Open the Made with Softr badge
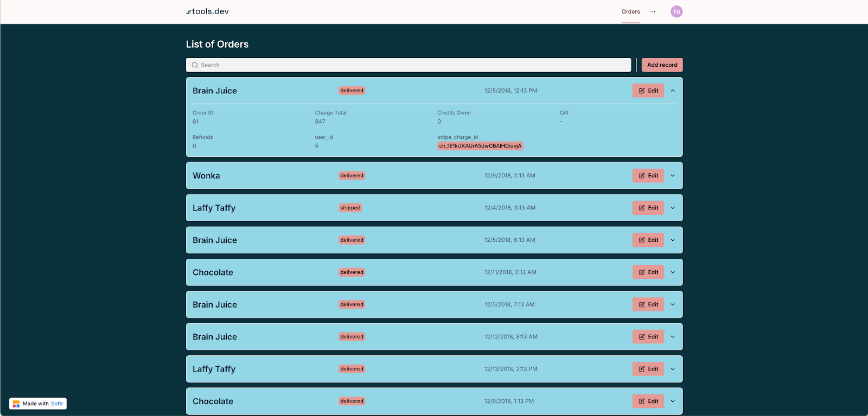 pos(38,404)
